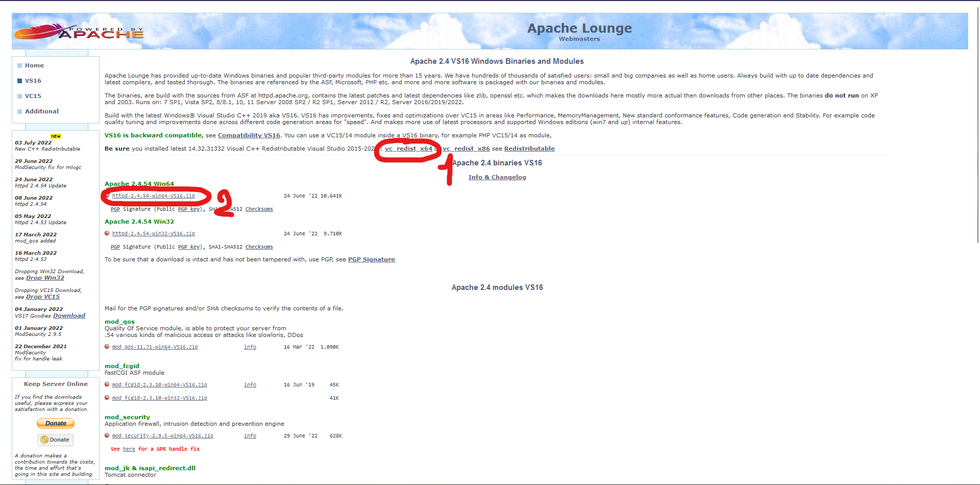Click the Home menu square bullet icon
Viewport: 980px width, 485px height.
19,65
